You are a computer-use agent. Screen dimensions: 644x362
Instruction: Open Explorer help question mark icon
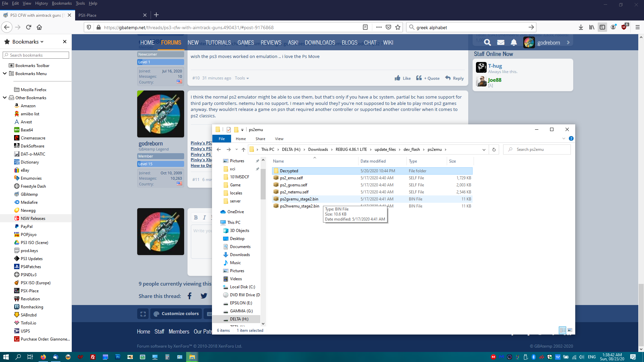pos(571,138)
